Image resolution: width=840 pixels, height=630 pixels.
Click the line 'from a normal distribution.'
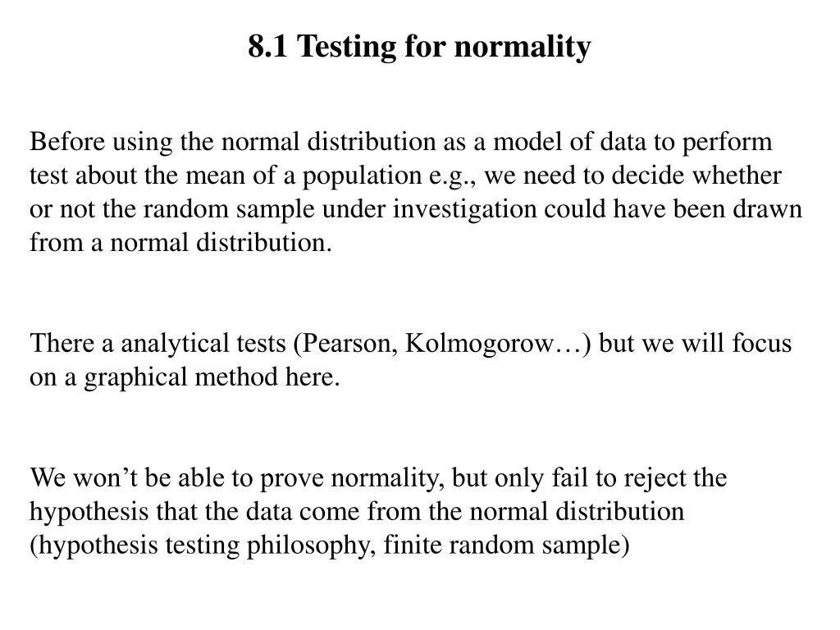point(181,243)
